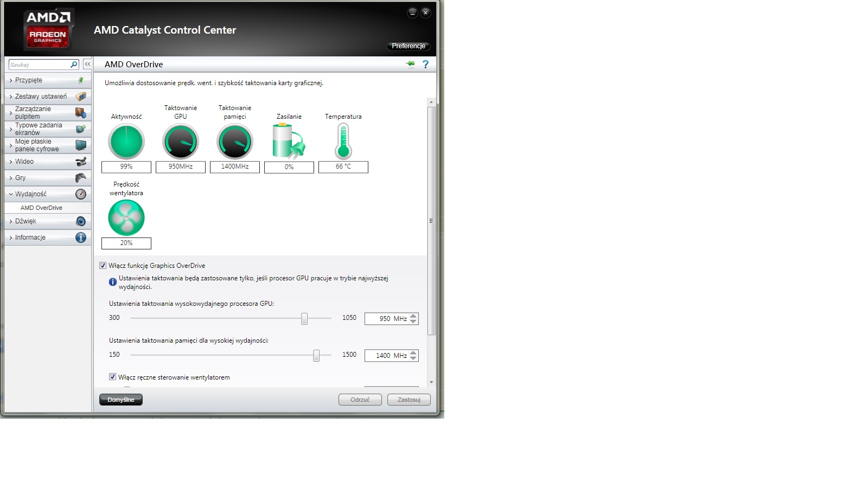Expand Zestawy ustawień using its chevron
This screenshot has width=868, height=488.
coord(10,97)
